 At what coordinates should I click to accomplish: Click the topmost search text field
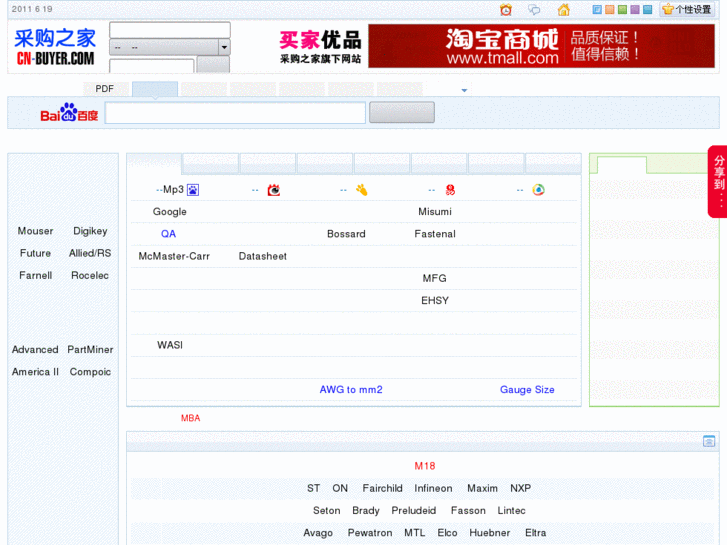(170, 30)
